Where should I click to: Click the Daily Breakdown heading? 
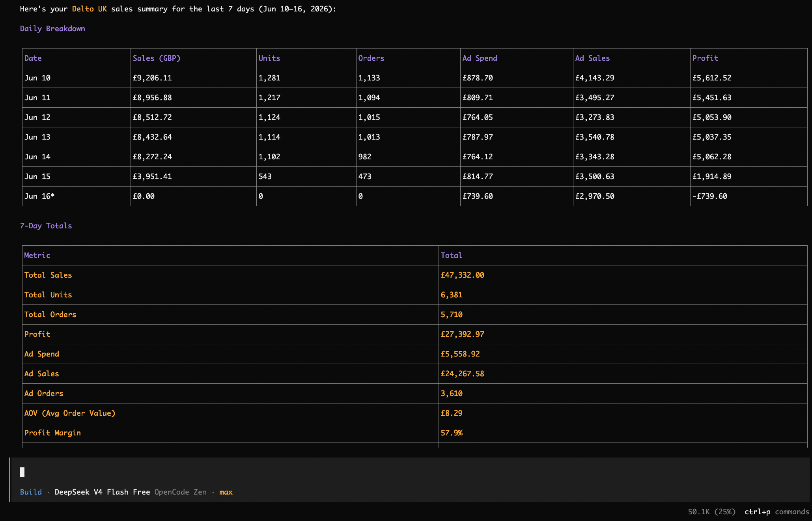(52, 28)
